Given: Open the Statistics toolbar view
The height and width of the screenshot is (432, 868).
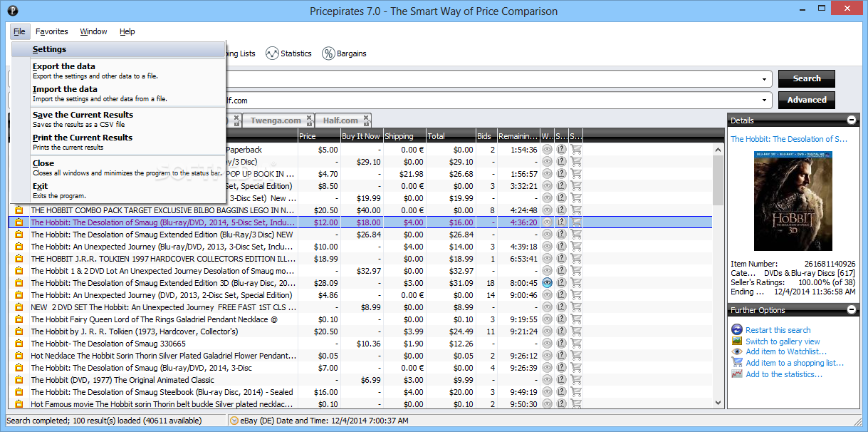Looking at the screenshot, I should coord(288,53).
